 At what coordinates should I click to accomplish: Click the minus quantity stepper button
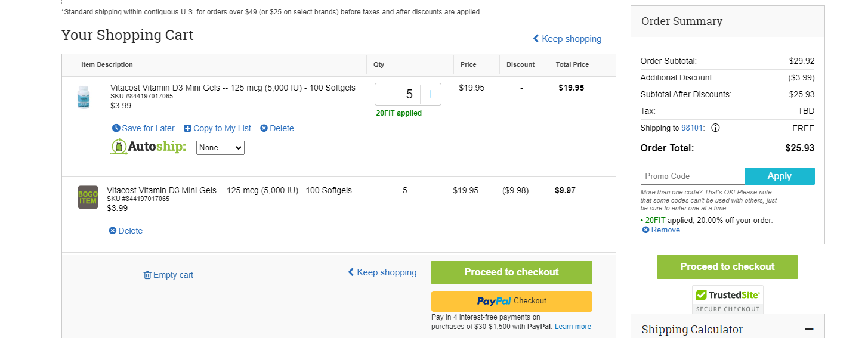click(386, 94)
